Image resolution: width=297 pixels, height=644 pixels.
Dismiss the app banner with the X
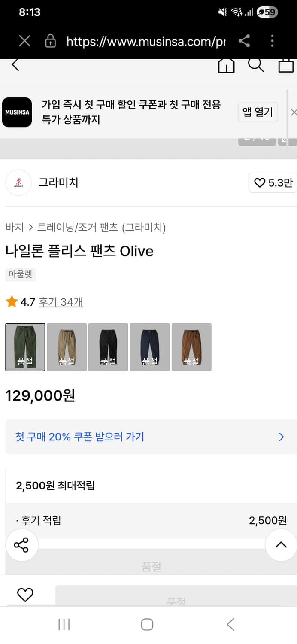coord(294,112)
